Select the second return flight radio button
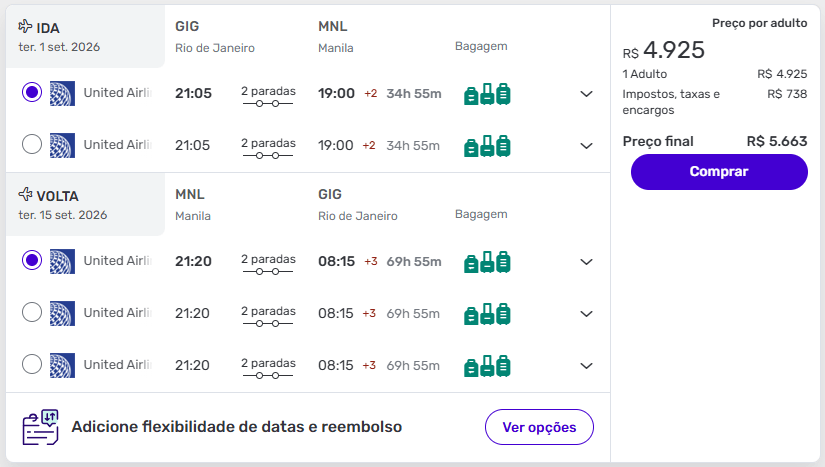This screenshot has width=825, height=467. 32,313
